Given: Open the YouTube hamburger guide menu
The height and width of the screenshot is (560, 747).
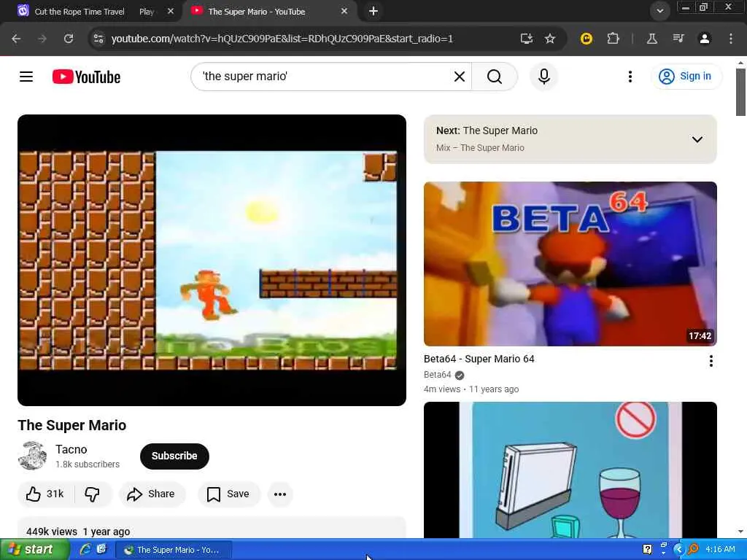Looking at the screenshot, I should pos(26,76).
